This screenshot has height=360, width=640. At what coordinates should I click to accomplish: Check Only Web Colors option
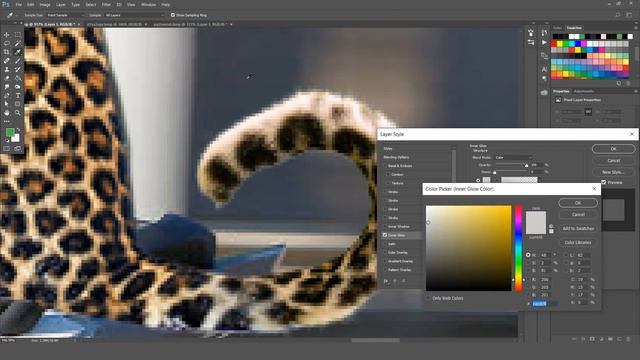tap(428, 298)
